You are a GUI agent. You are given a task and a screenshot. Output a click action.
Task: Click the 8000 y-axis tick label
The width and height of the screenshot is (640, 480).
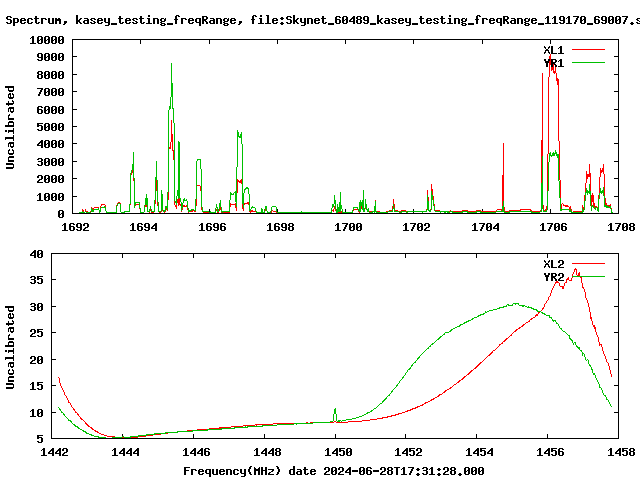point(51,75)
